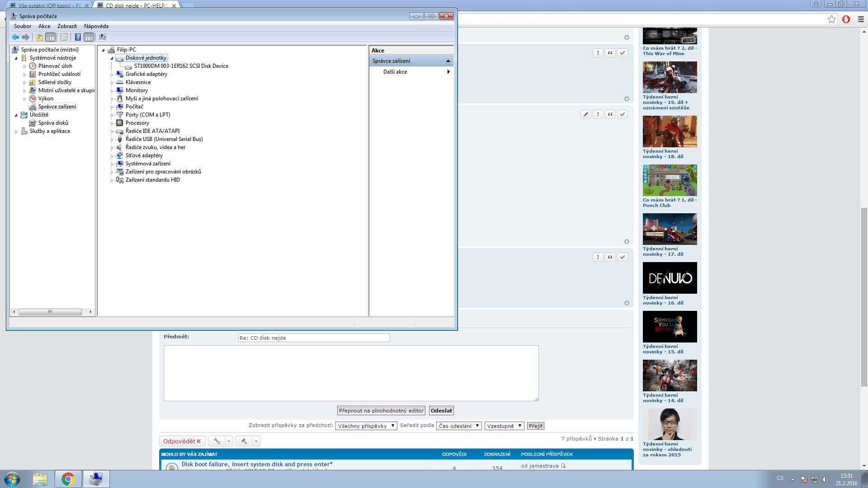This screenshot has width=868, height=488.
Task: Click the blue Back arrow in toolbar
Action: point(15,37)
